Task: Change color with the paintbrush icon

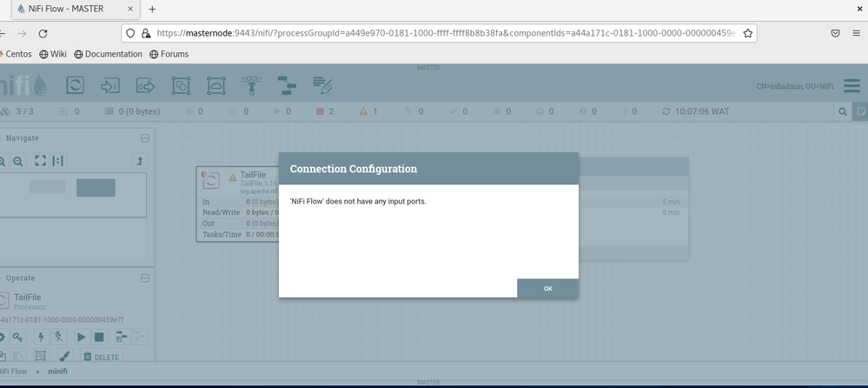Action: coord(64,356)
